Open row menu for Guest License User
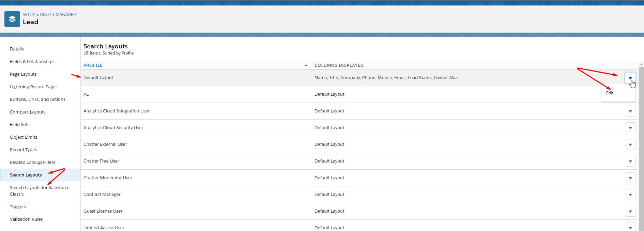Viewport: 644px width, 231px height. pos(630,212)
